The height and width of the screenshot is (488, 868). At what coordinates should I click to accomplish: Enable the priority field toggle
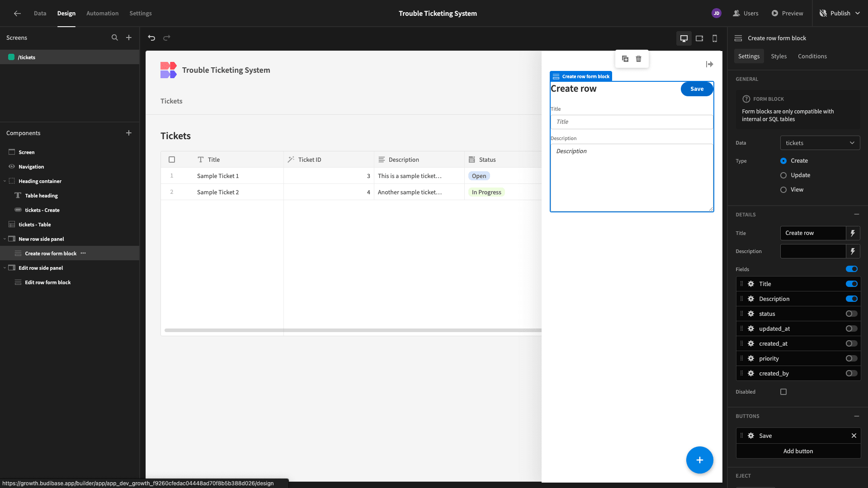[x=852, y=358]
